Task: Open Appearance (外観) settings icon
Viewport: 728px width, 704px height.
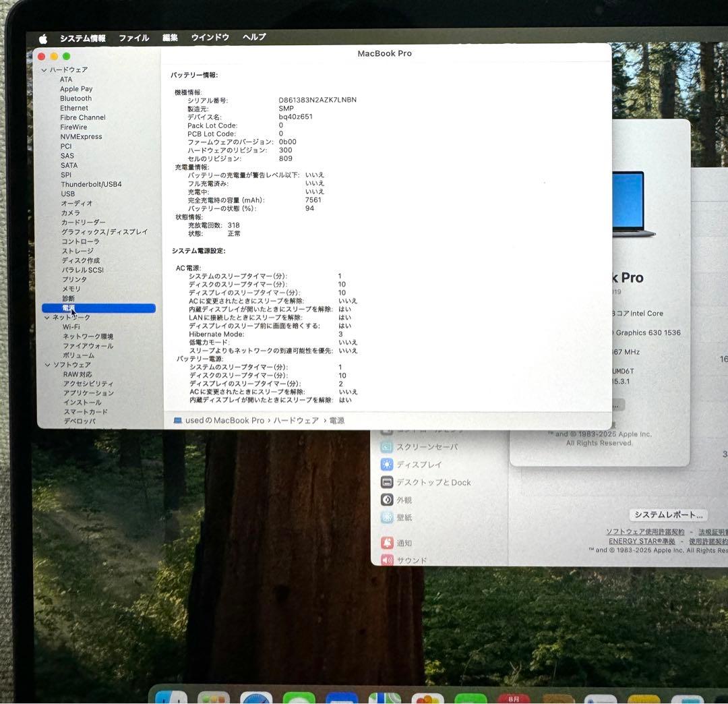Action: click(x=386, y=500)
